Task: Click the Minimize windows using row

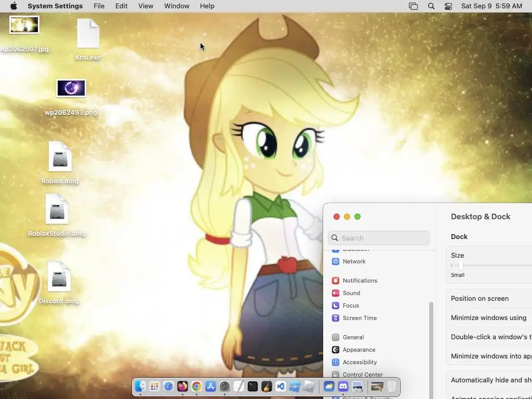Action: (x=489, y=317)
